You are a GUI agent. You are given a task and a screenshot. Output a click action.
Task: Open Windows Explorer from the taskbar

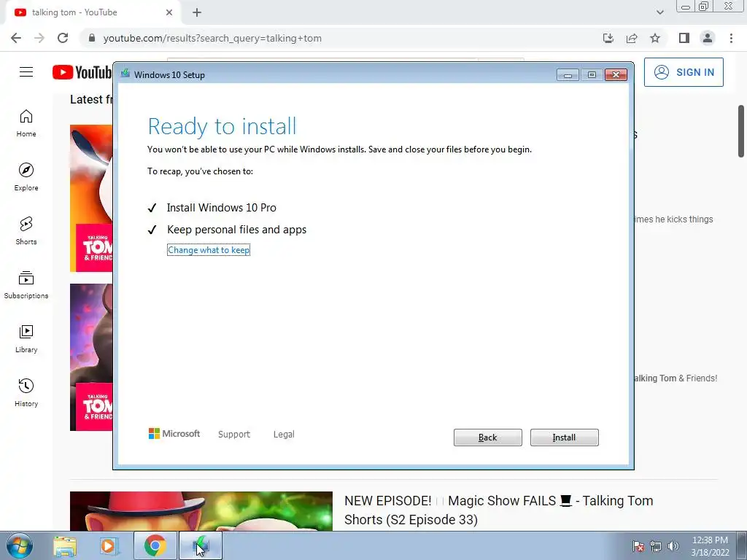[65, 546]
